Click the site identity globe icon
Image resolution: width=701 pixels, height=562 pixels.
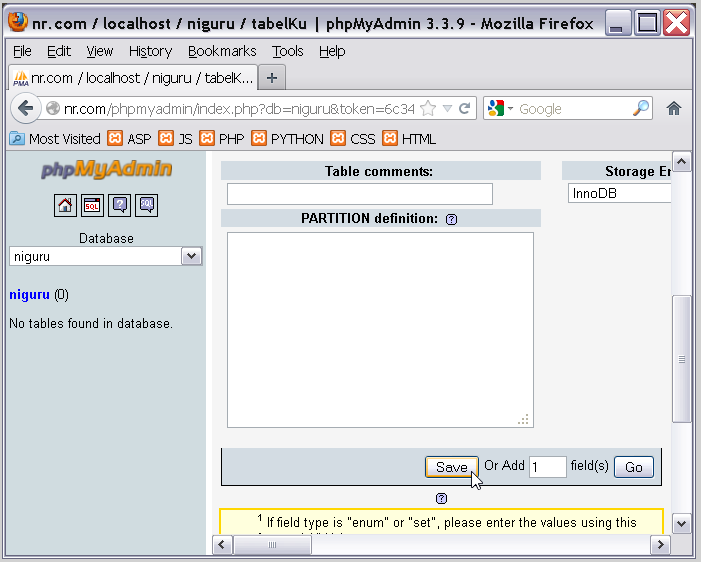[x=53, y=109]
